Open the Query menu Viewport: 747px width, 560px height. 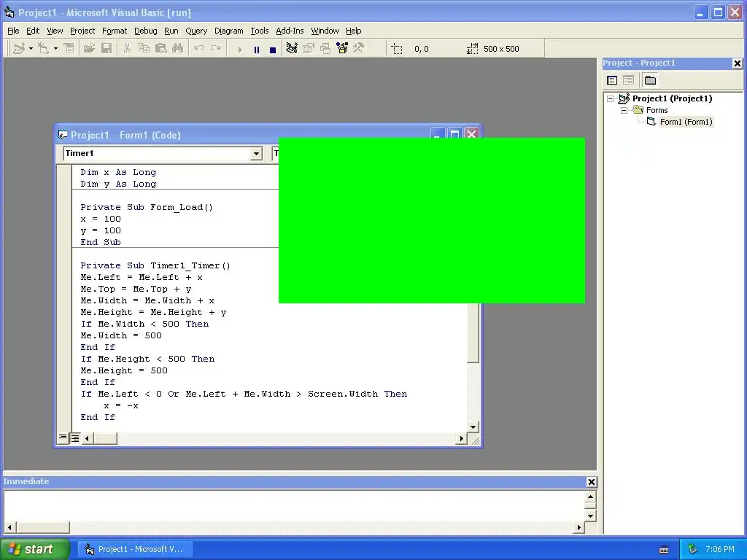tap(196, 31)
